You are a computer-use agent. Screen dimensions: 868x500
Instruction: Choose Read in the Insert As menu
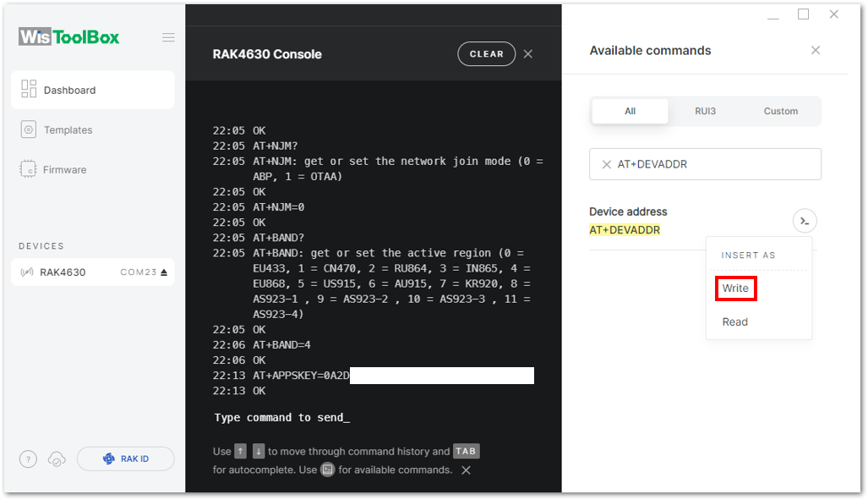[734, 322]
